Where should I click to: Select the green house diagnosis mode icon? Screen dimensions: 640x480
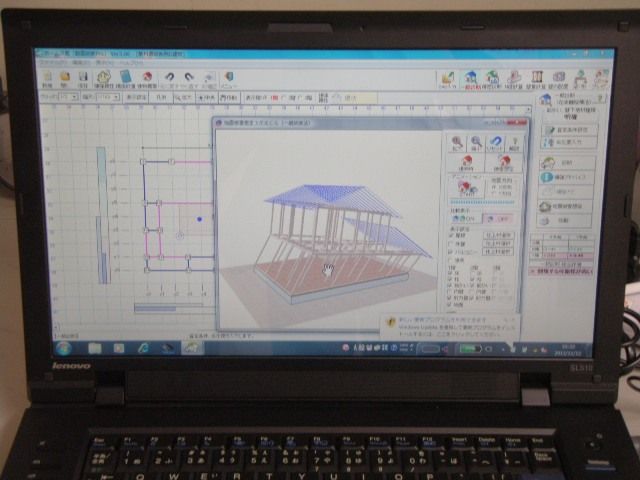[x=492, y=79]
